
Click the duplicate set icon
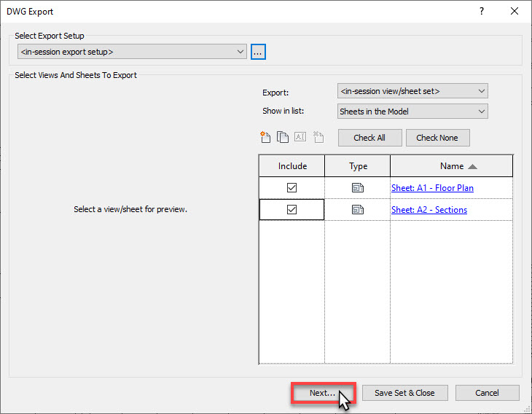pos(283,137)
